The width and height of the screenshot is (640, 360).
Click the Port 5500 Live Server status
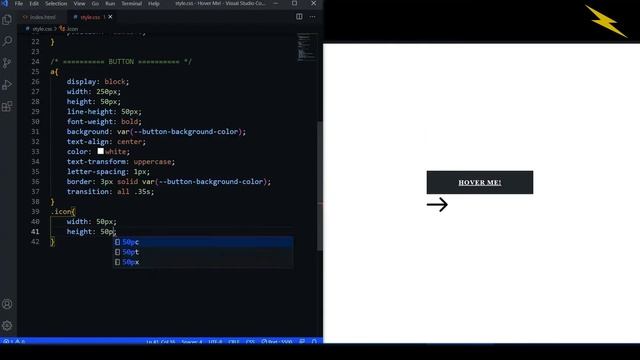(x=277, y=342)
